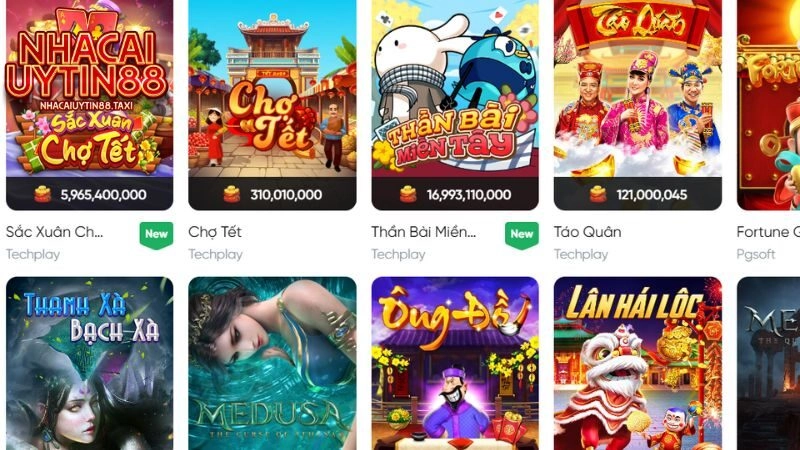
Task: Open the Lân Hái Lộc game thumbnail
Action: click(x=638, y=363)
